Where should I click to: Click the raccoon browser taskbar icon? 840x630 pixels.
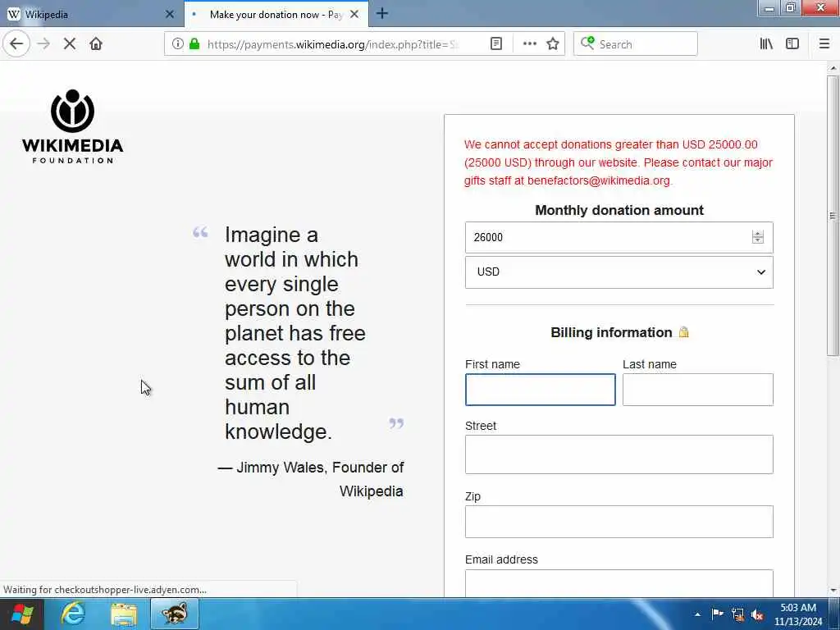tap(175, 614)
